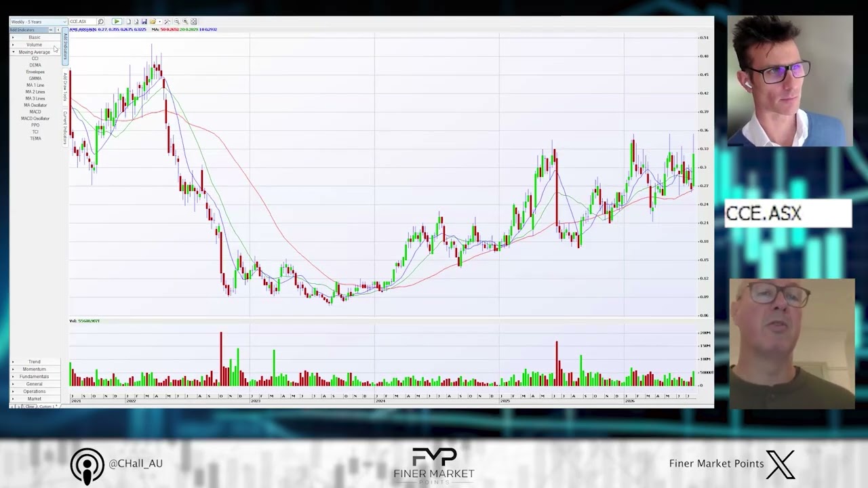Select the DEMA indicator
Image resolution: width=868 pixels, height=488 pixels.
pos(35,65)
